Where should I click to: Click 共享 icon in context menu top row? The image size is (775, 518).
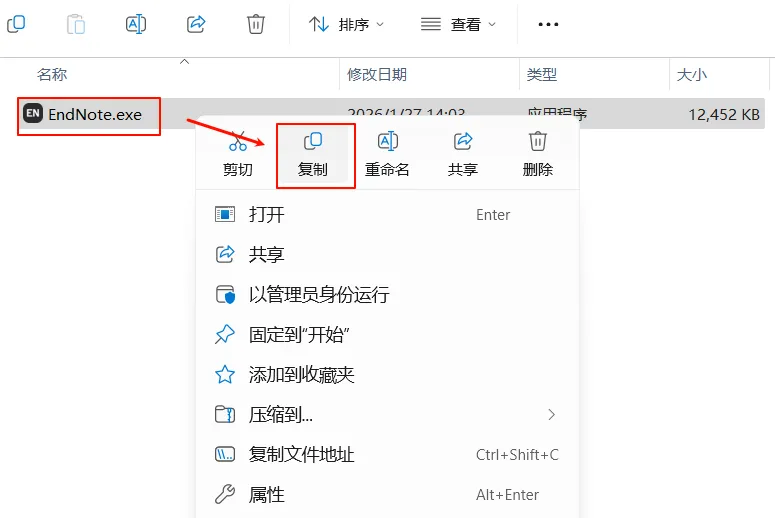pos(463,155)
